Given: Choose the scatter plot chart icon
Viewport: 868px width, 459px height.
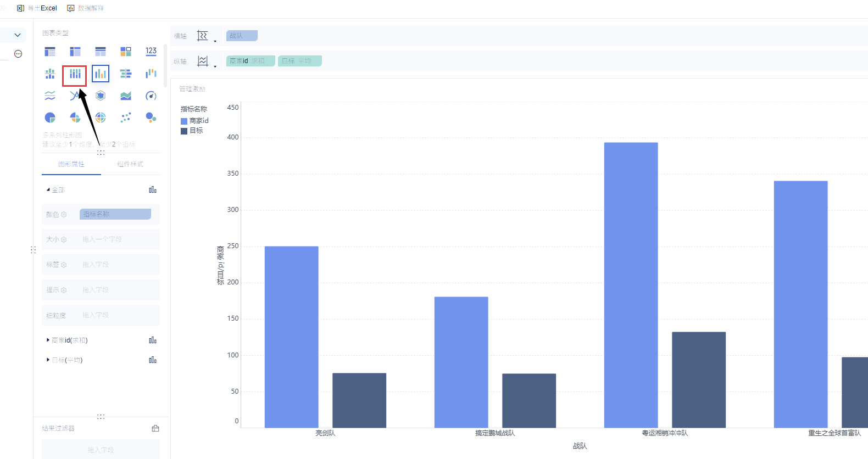Looking at the screenshot, I should click(126, 117).
